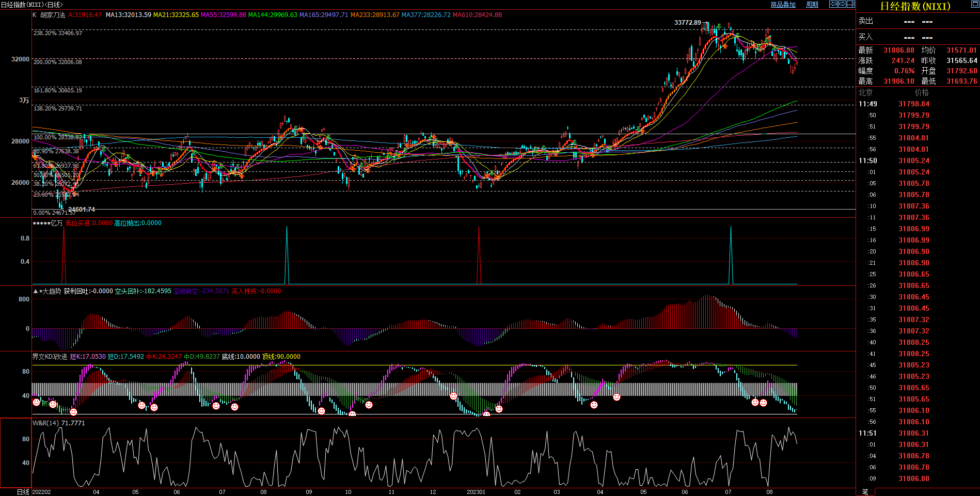The width and height of the screenshot is (980, 496).
Task: Click the right arrow navigation icon
Action: click(x=842, y=4)
